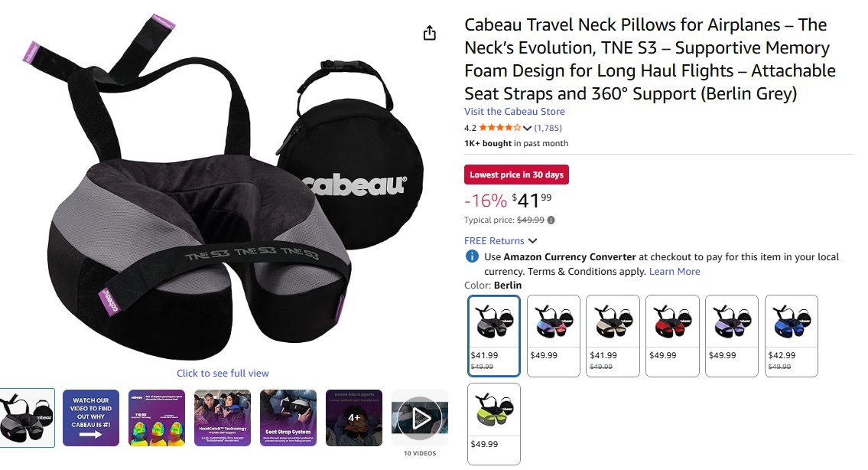Open the Visit the Cabeau Store link

coord(514,112)
